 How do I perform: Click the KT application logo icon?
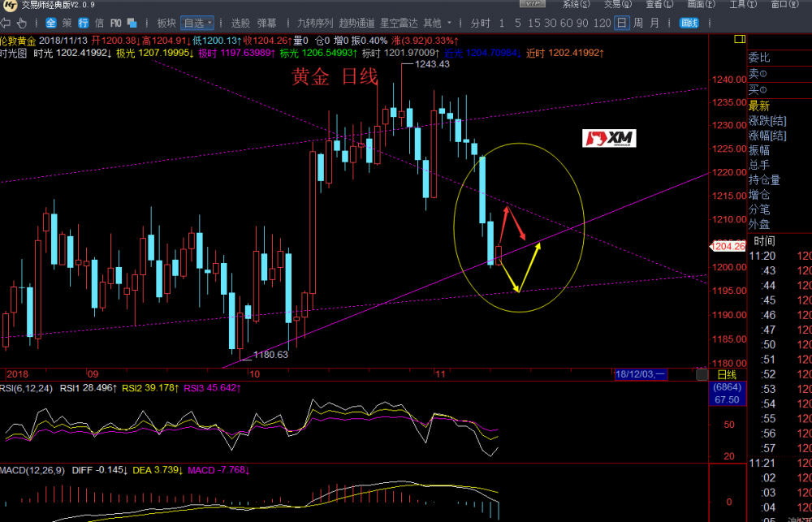pyautogui.click(x=10, y=5)
